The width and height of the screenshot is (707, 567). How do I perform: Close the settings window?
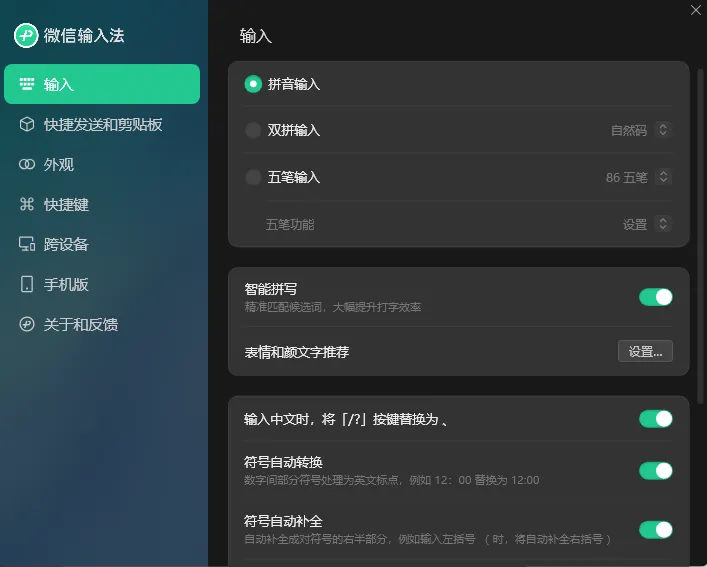pyautogui.click(x=695, y=10)
